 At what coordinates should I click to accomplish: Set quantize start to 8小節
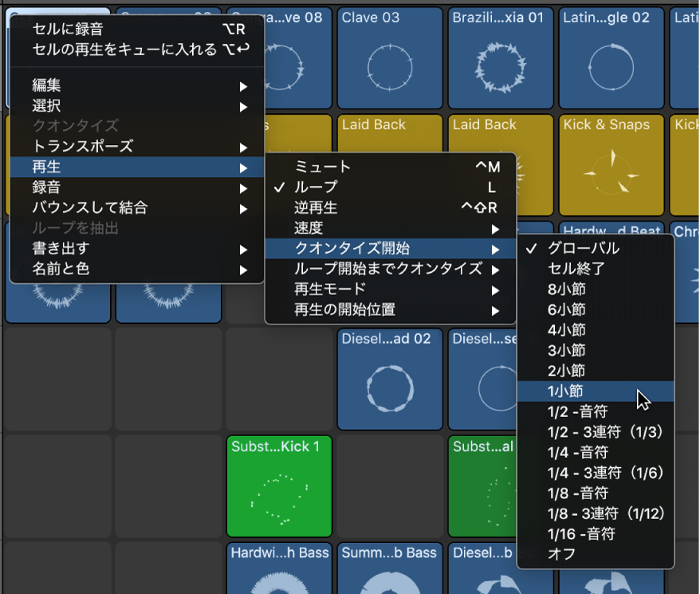(596, 289)
